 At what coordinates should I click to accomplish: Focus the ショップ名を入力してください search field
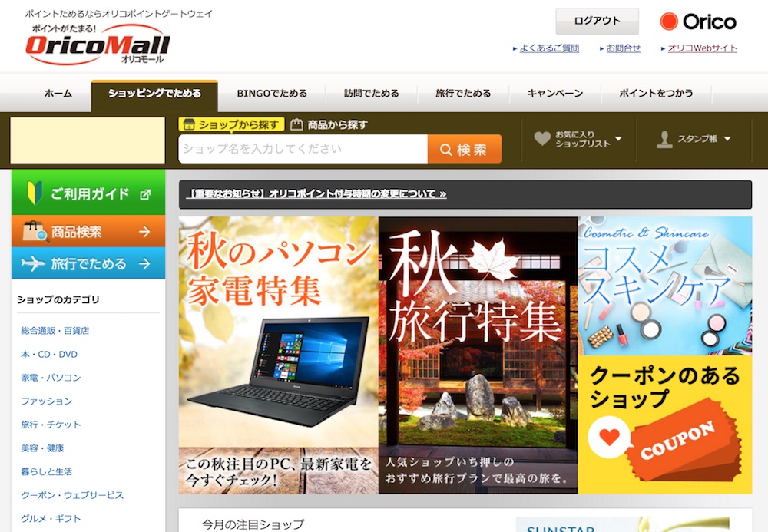coord(303,149)
